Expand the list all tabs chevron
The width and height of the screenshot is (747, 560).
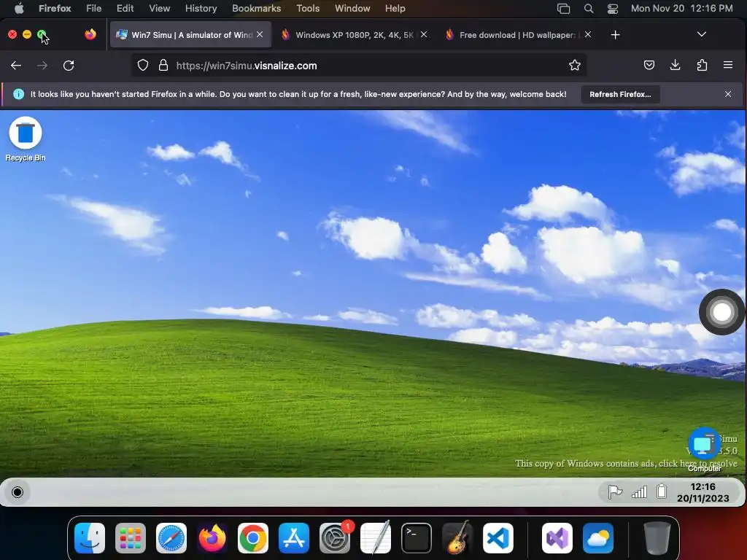coord(701,34)
